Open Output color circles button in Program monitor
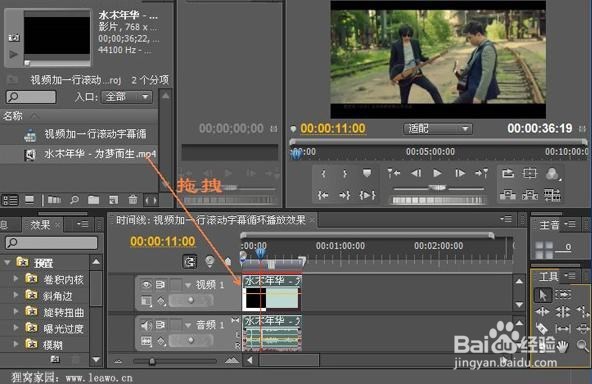This screenshot has width=592, height=384. (x=552, y=174)
